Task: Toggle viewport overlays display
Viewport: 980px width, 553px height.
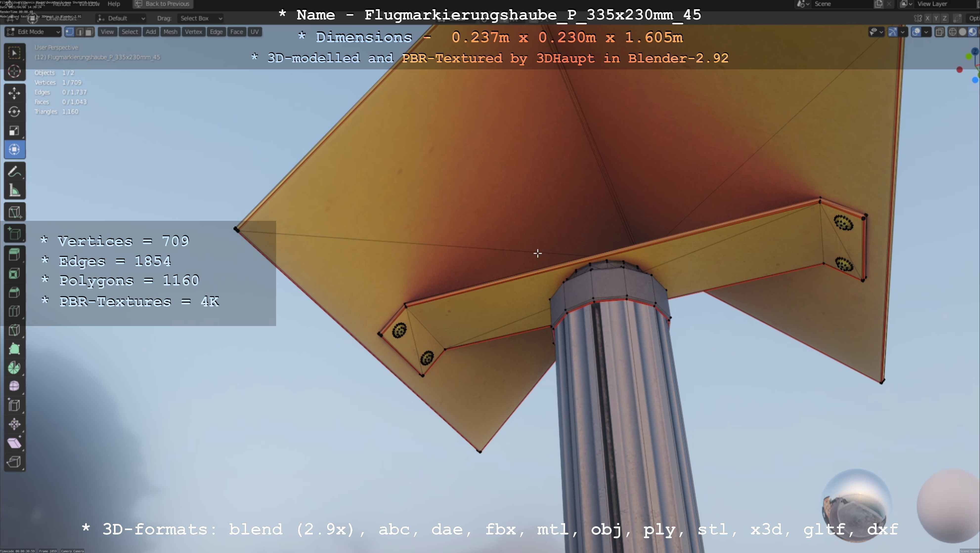Action: pyautogui.click(x=916, y=32)
